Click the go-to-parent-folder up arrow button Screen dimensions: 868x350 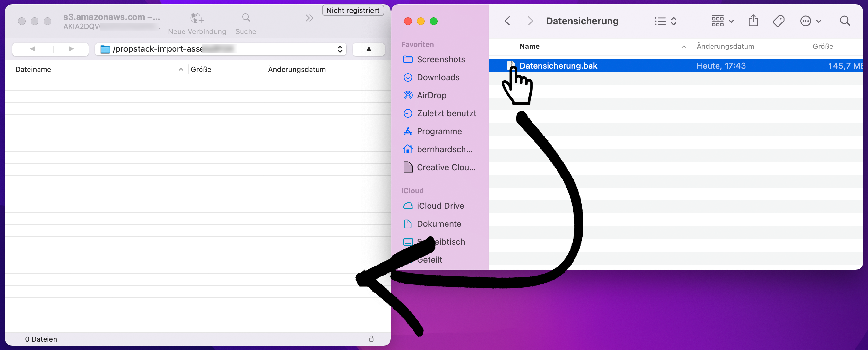(x=368, y=49)
